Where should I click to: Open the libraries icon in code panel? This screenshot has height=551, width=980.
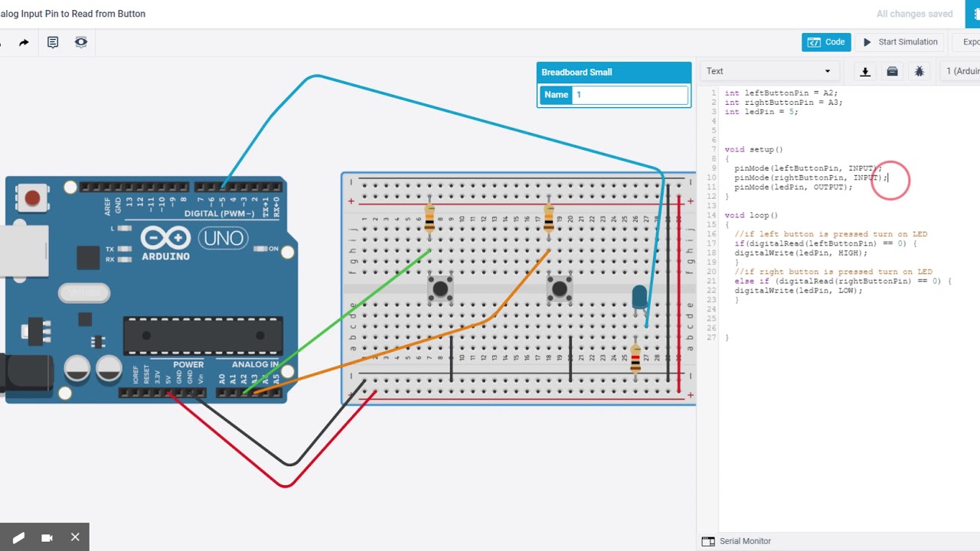coord(892,71)
